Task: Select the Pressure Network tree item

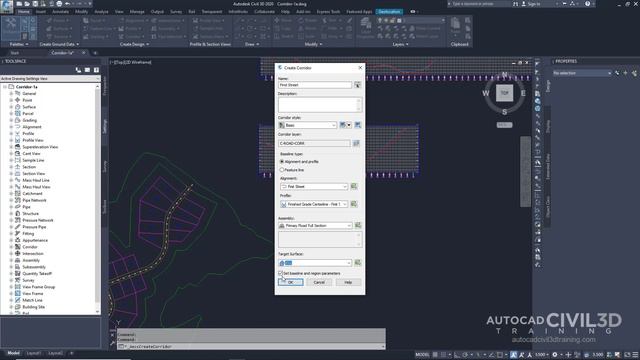Action: [38, 220]
